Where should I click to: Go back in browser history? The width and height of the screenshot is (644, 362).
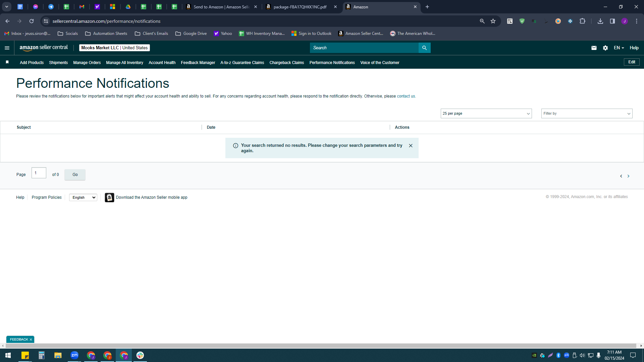pyautogui.click(x=7, y=21)
